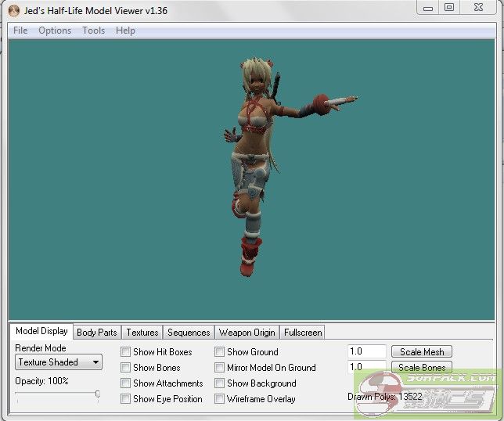Open the Render Mode dropdown
Viewport: 504px width, 421px height.
click(59, 362)
